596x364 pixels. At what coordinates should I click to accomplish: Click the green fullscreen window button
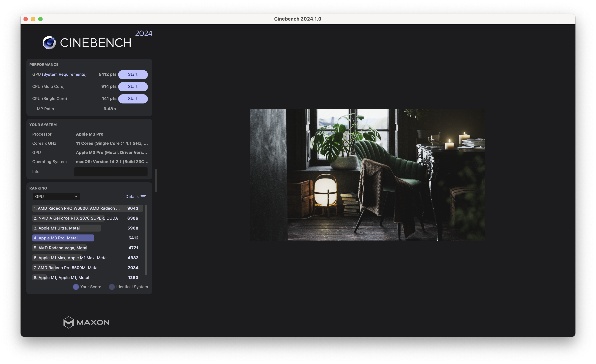pos(40,19)
